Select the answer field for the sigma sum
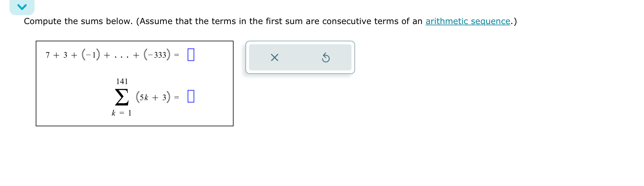The image size is (644, 186). pos(191,97)
